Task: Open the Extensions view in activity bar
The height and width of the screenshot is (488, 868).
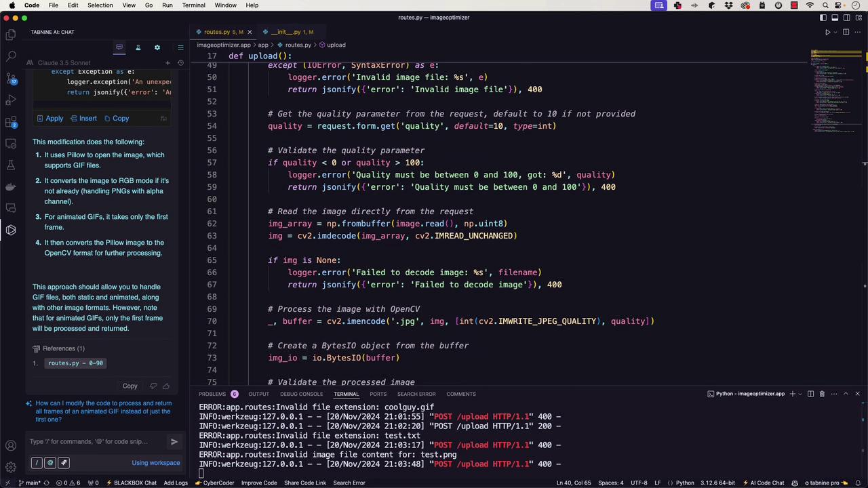Action: pos(11,122)
